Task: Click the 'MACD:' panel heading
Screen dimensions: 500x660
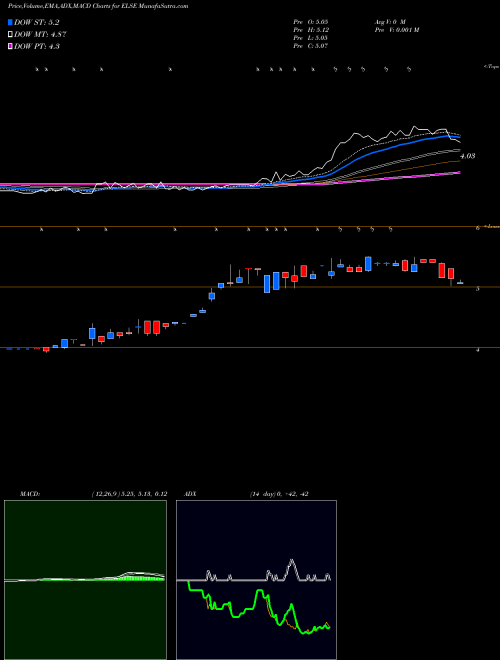Action: (x=30, y=494)
